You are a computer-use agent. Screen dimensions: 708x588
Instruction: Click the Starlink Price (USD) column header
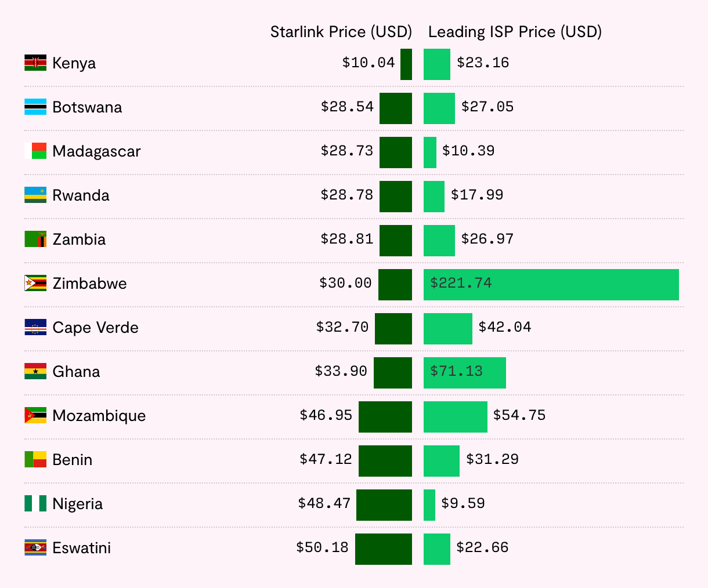(341, 32)
